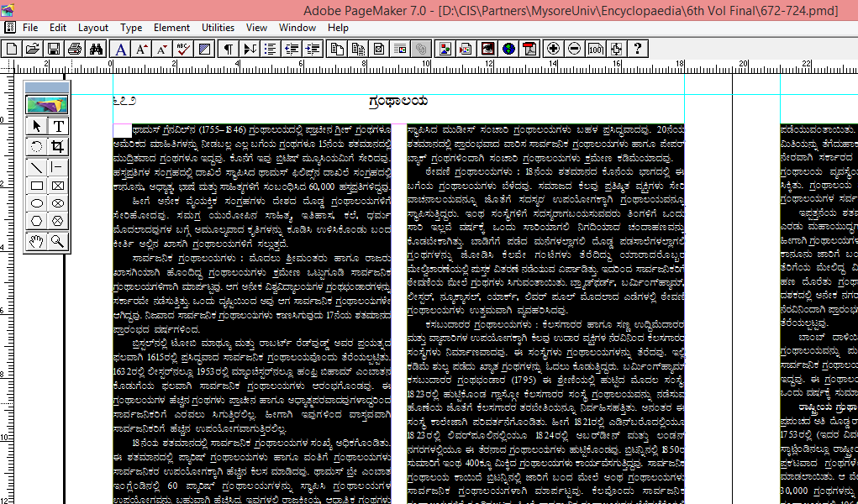The height and width of the screenshot is (504, 858).
Task: Activate the Zoom tool in the toolbox
Action: pyautogui.click(x=59, y=242)
